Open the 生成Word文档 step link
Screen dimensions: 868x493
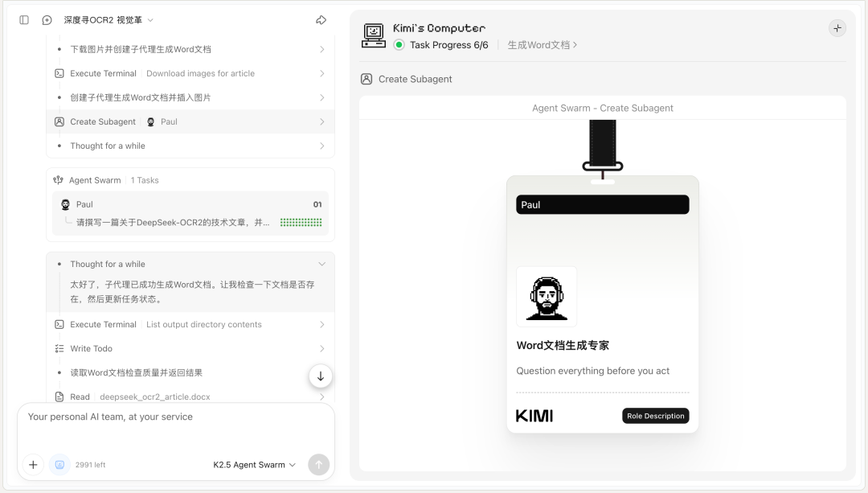(x=542, y=45)
